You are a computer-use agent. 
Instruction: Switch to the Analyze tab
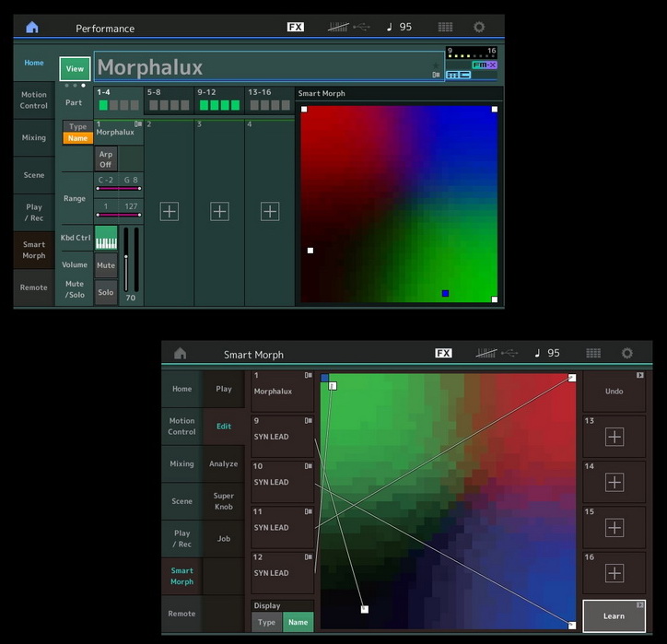tap(223, 463)
